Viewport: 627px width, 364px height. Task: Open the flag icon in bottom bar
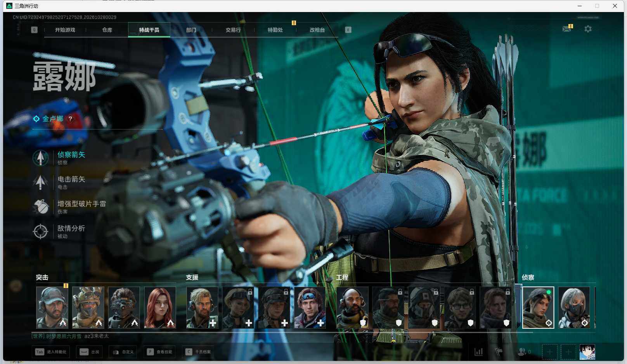pos(499,352)
